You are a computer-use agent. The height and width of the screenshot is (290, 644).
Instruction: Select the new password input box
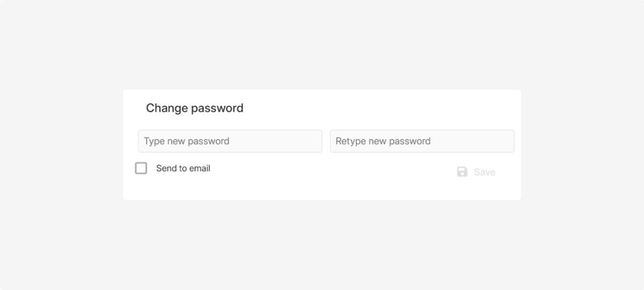click(230, 141)
